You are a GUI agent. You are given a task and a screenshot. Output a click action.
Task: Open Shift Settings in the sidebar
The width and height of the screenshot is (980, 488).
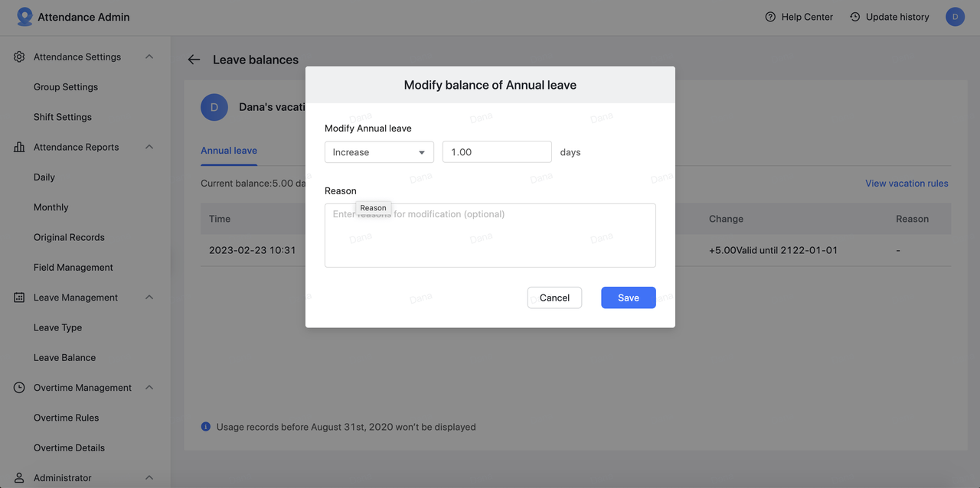[x=62, y=117]
